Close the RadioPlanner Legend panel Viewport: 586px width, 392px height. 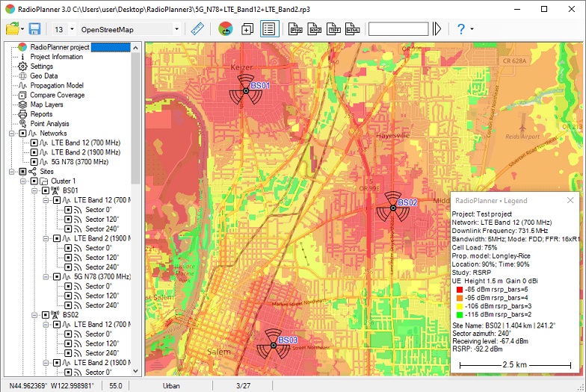570,200
